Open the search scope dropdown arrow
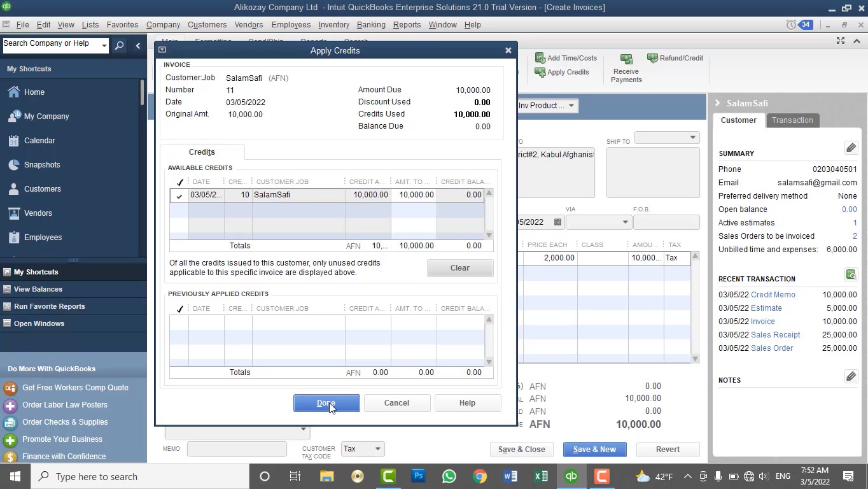The image size is (868, 489). pyautogui.click(x=104, y=45)
